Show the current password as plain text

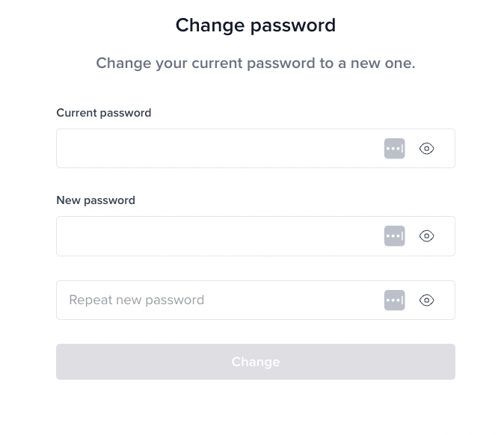click(x=426, y=149)
